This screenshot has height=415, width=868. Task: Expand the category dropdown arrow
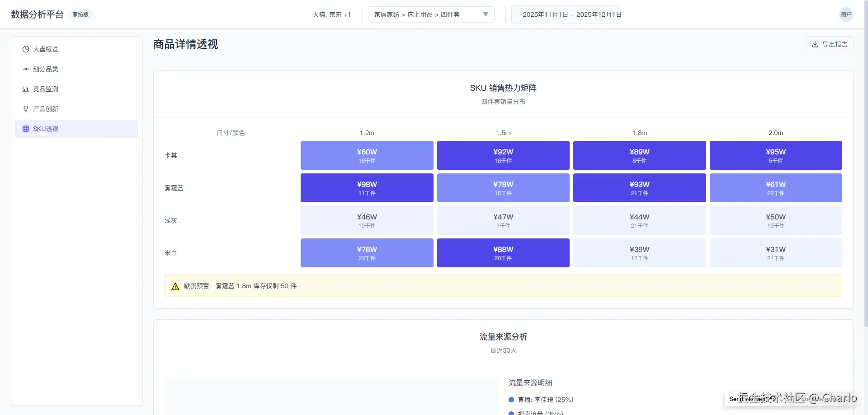pyautogui.click(x=486, y=14)
